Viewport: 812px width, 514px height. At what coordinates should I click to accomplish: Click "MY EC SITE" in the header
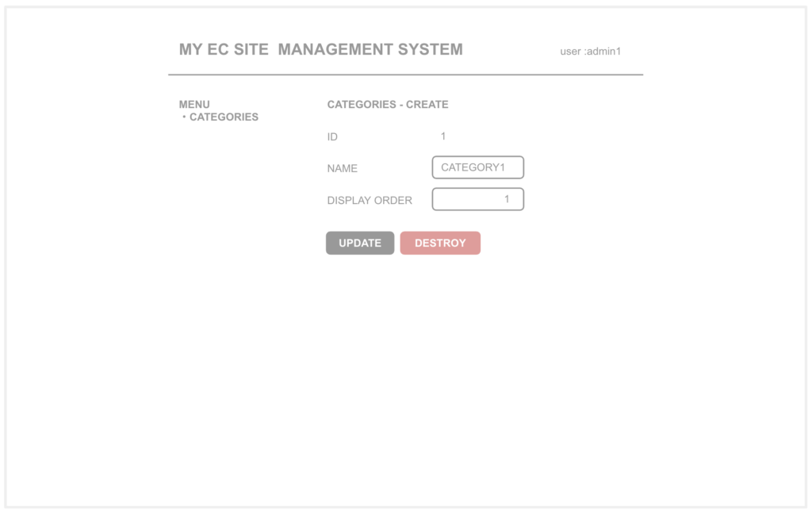[224, 49]
